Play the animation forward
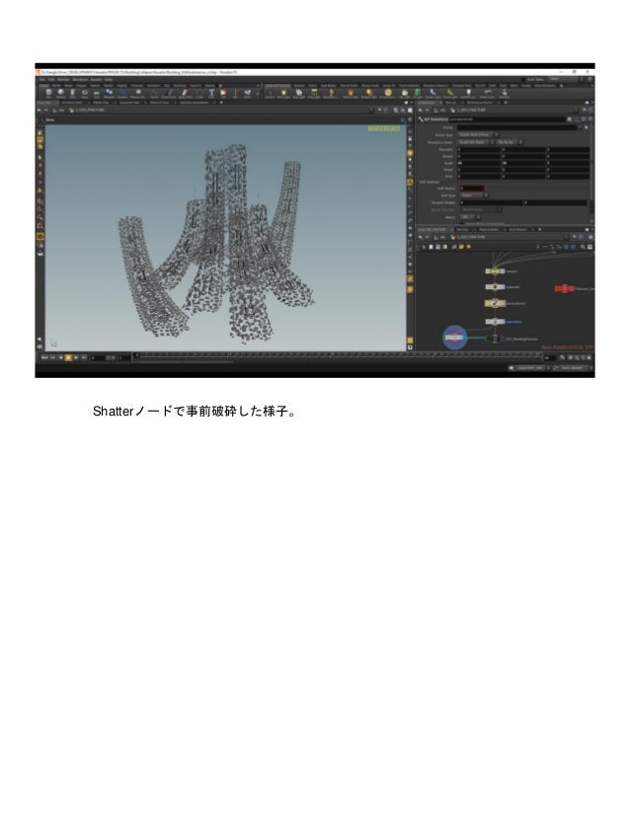Image resolution: width=630 pixels, height=840 pixels. tap(76, 357)
